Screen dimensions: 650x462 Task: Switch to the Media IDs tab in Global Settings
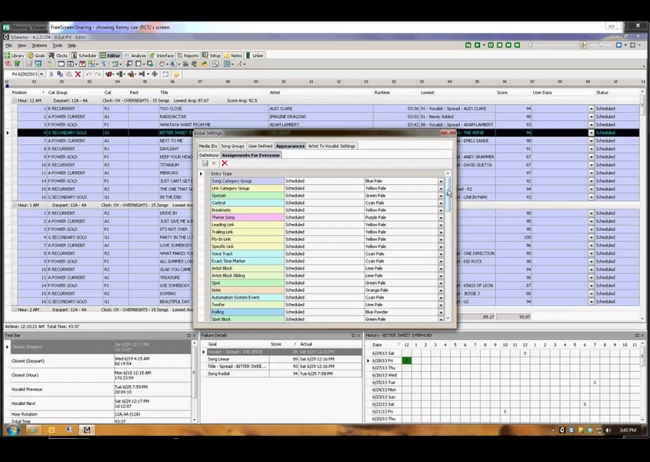208,146
